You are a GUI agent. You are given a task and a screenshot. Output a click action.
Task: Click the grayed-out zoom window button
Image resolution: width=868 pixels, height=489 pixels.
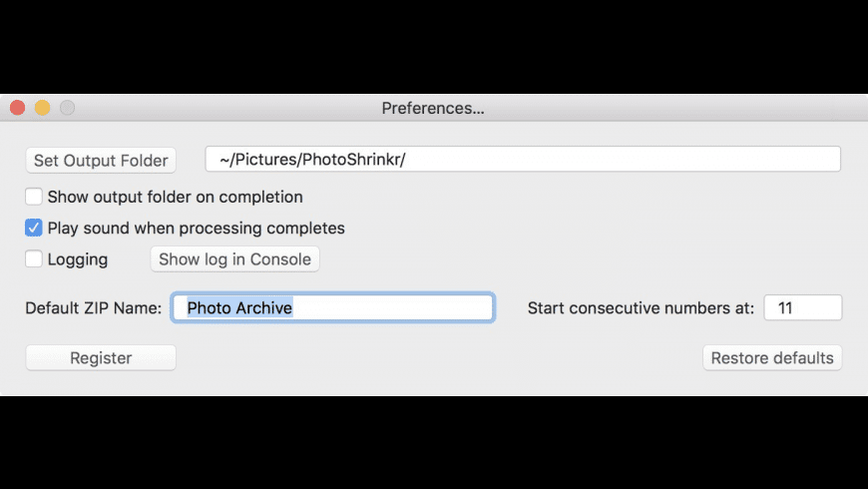[67, 108]
